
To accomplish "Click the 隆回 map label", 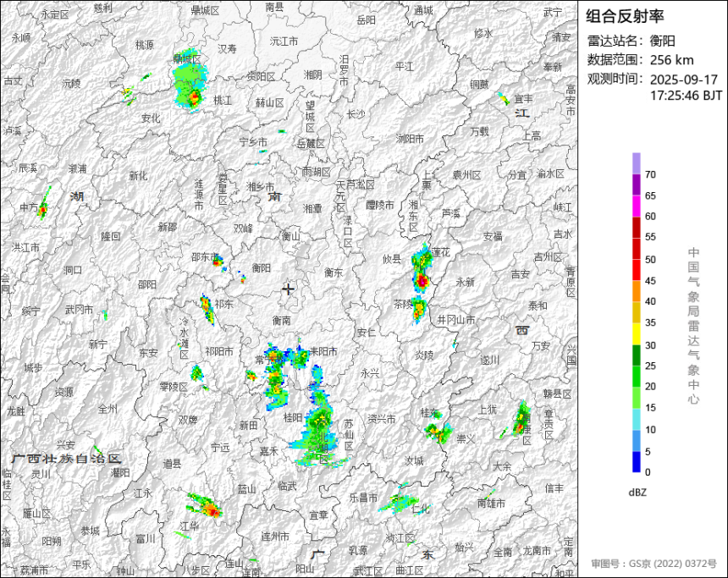I will coord(111,236).
